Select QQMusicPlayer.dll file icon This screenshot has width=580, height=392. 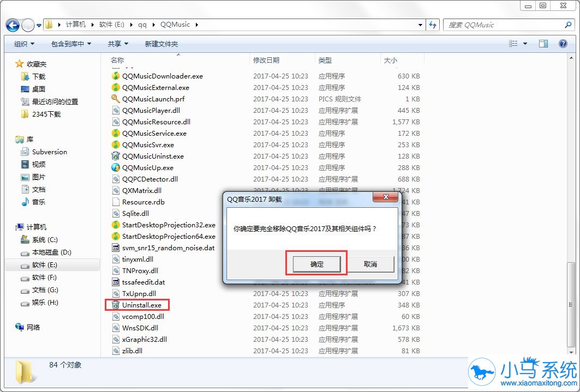[116, 111]
